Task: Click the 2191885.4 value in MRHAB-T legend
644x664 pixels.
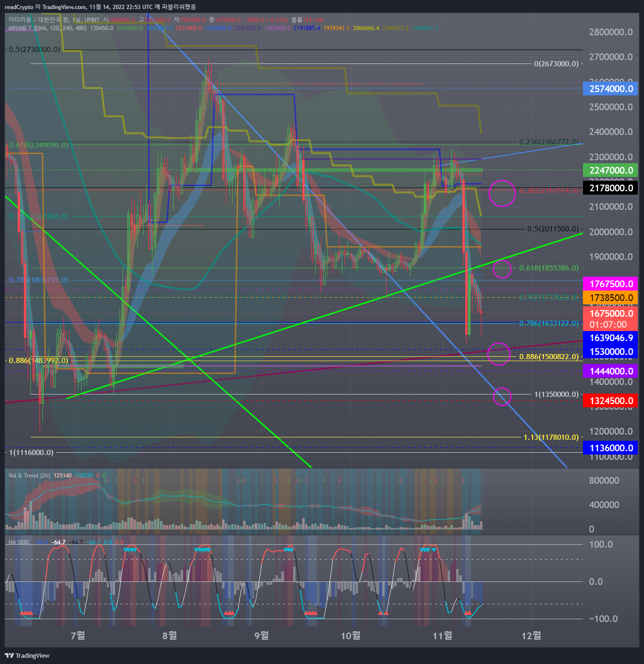Action: pyautogui.click(x=307, y=28)
